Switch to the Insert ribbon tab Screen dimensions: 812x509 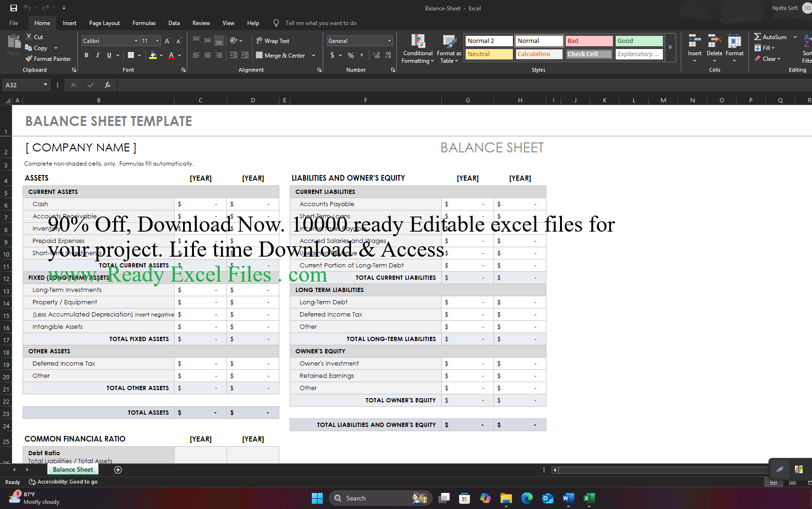coord(69,23)
